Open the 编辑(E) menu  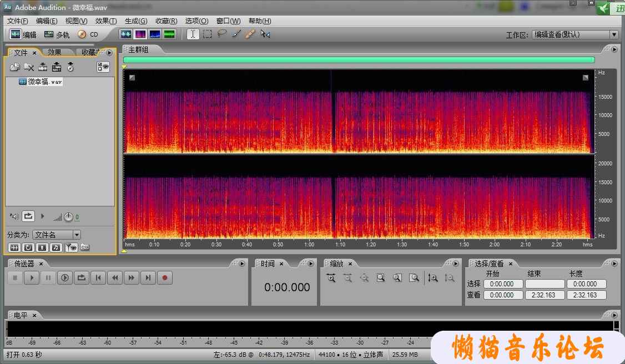tap(47, 21)
